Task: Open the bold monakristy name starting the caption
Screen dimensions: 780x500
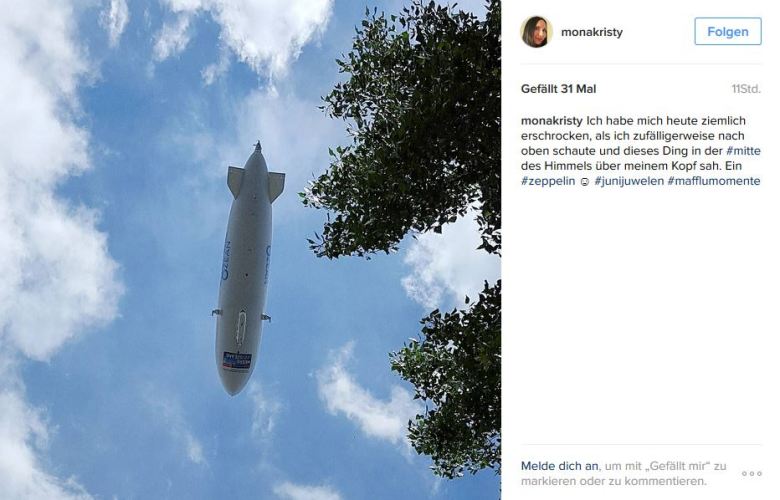Action: pos(552,120)
